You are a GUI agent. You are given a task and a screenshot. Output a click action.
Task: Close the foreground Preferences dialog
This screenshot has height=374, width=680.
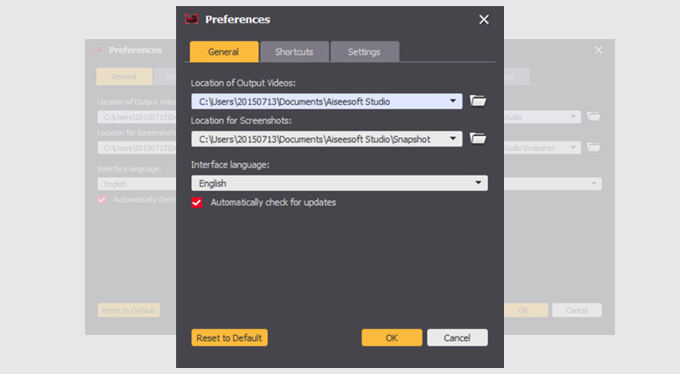(x=484, y=20)
